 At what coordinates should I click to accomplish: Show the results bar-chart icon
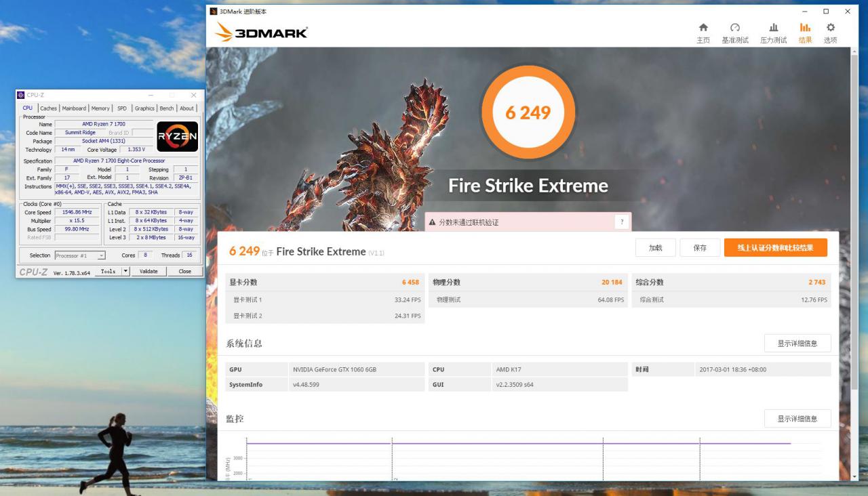point(805,28)
